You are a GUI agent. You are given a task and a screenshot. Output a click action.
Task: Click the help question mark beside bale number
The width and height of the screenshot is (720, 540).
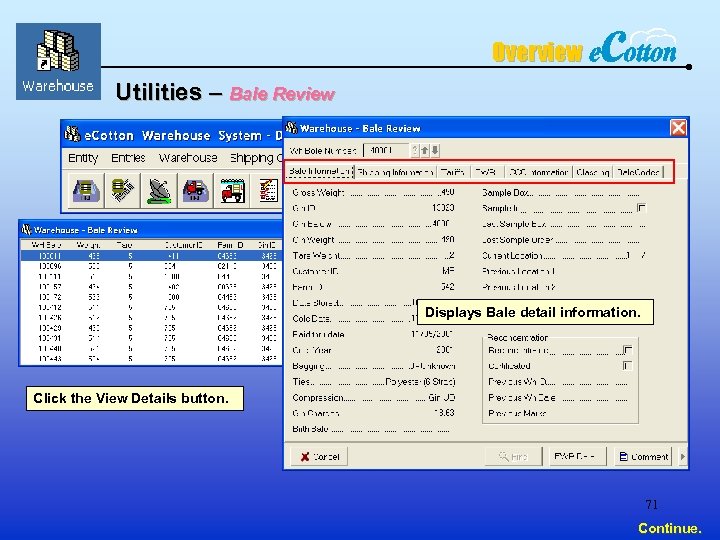415,150
